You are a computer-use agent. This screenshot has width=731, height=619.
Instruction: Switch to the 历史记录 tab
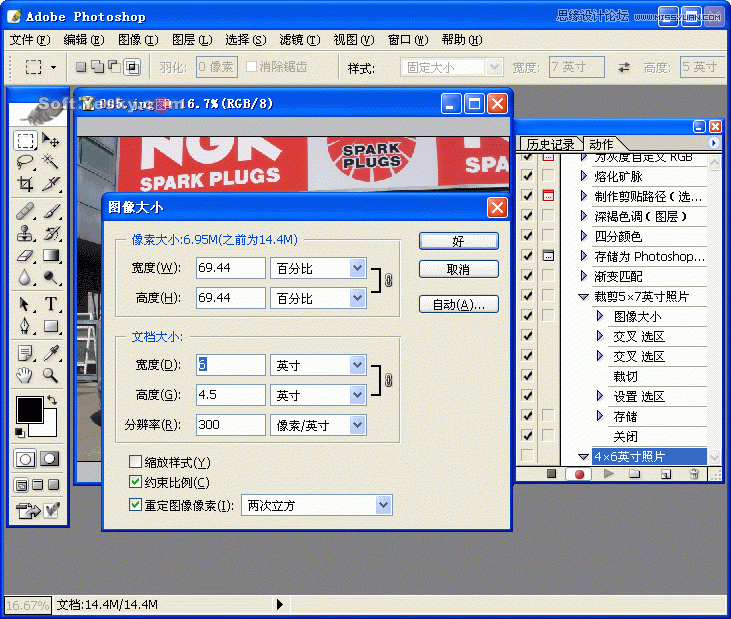(551, 144)
